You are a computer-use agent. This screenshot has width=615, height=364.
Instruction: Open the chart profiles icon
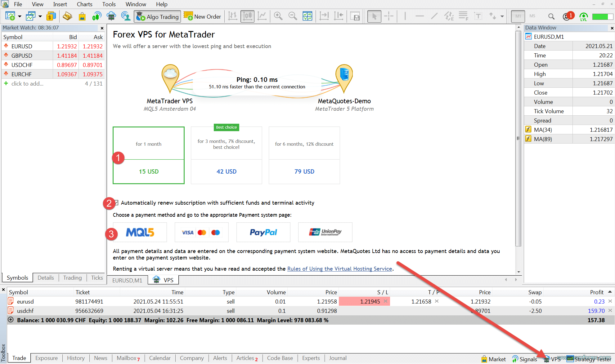tap(31, 16)
